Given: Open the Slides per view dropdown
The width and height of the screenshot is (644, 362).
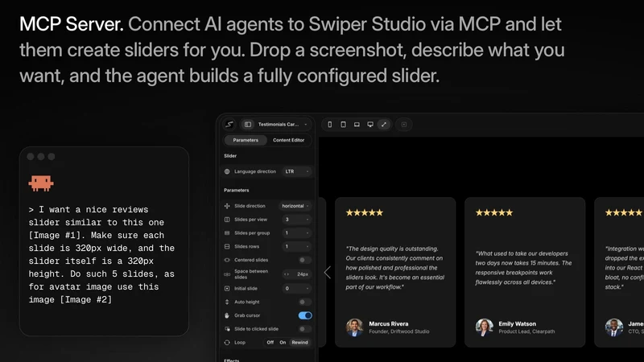Looking at the screenshot, I should coord(296,220).
